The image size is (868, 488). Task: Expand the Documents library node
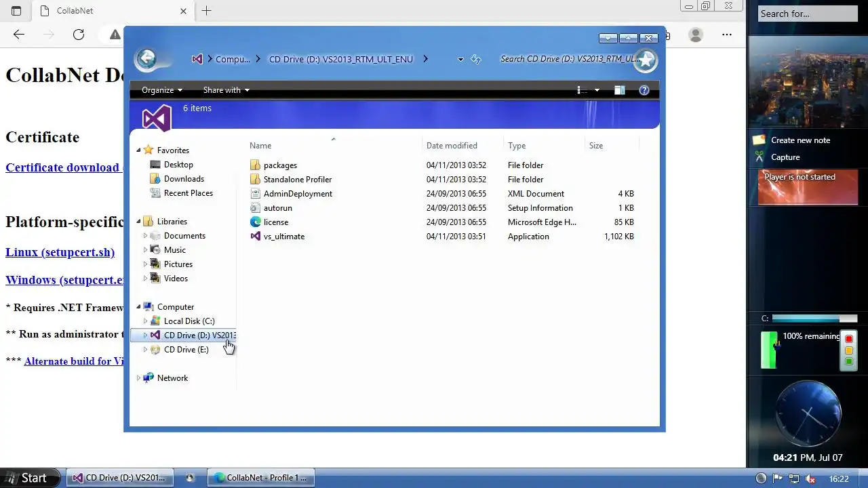click(145, 236)
